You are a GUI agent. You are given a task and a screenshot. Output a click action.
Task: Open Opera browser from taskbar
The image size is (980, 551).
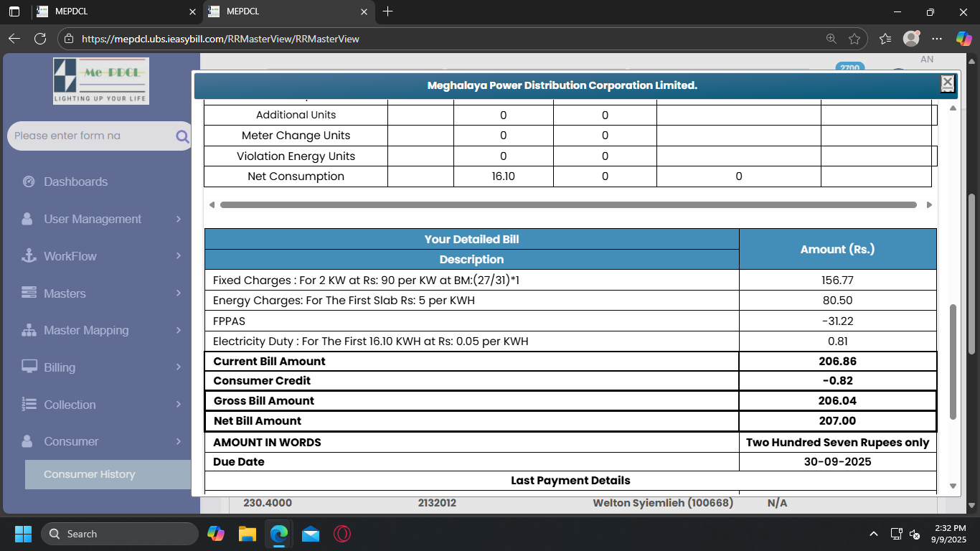[x=342, y=534]
